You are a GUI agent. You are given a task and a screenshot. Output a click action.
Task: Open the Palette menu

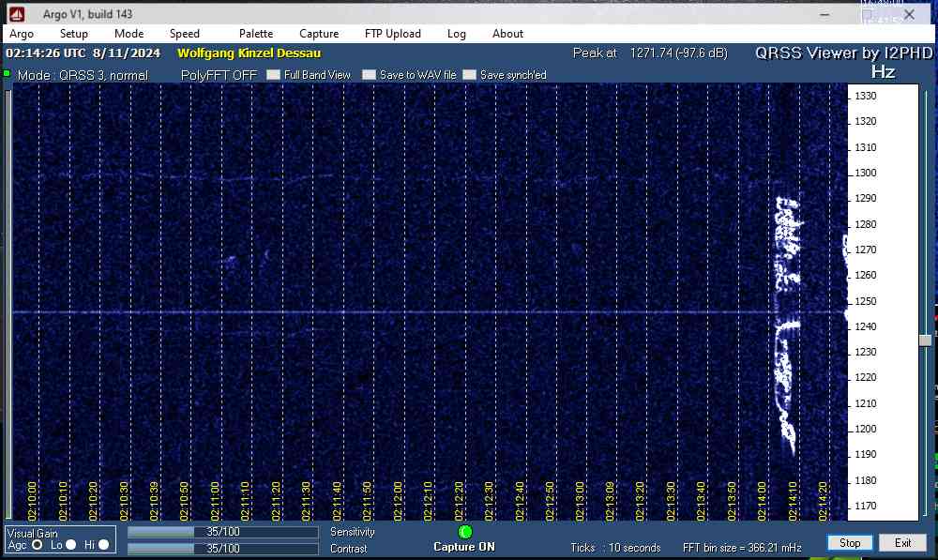point(256,34)
